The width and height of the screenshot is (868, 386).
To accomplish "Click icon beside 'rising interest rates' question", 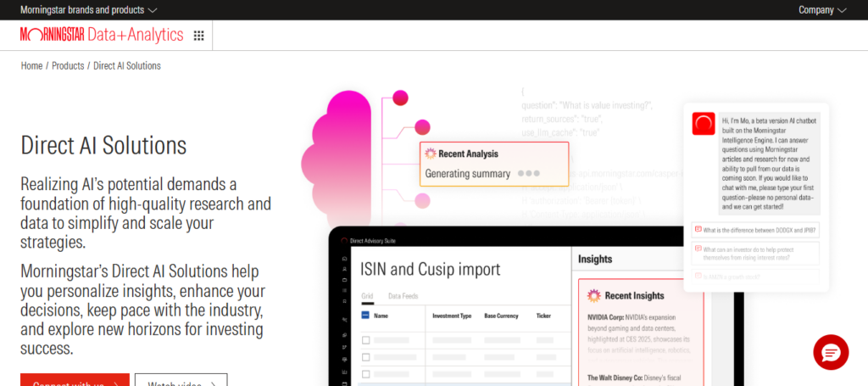I will pyautogui.click(x=698, y=249).
